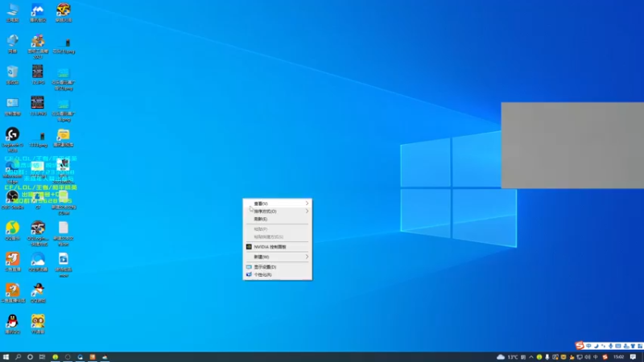Open the 排序方式(O) sort-by submenu

tap(277, 212)
